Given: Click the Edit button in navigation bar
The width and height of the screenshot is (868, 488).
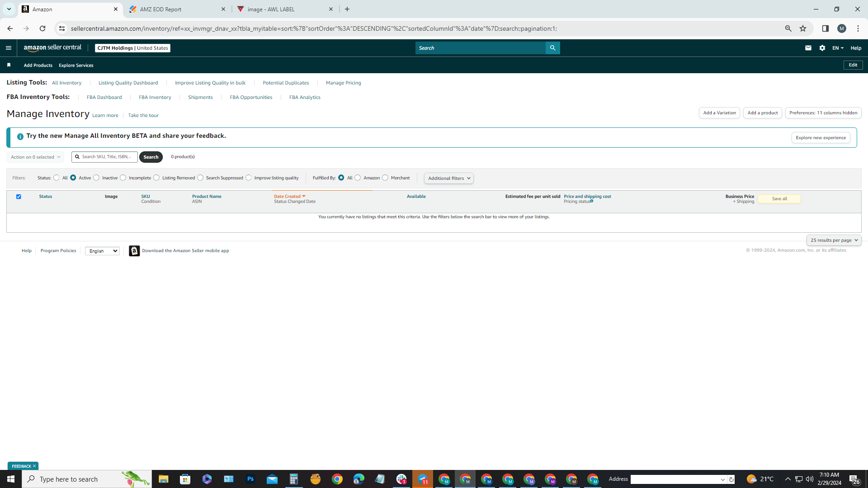Looking at the screenshot, I should (x=853, y=65).
